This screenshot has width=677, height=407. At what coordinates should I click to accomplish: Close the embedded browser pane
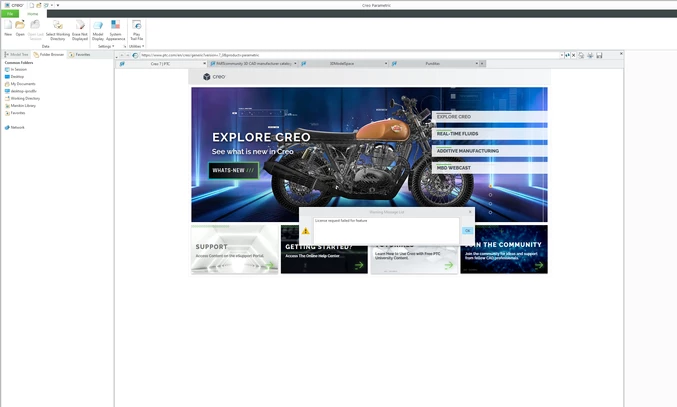coord(621,54)
